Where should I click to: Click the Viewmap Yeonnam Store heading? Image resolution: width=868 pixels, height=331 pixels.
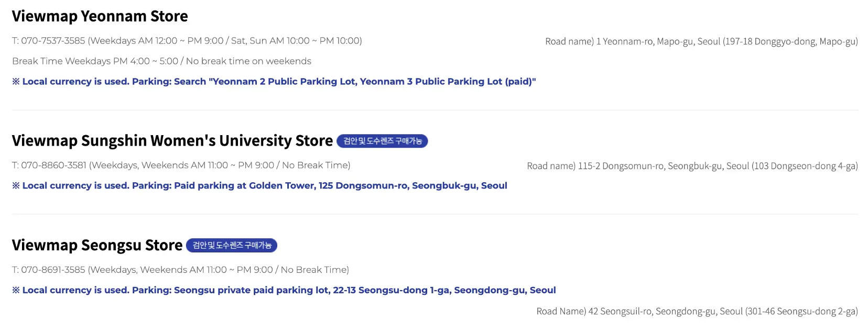coord(100,16)
